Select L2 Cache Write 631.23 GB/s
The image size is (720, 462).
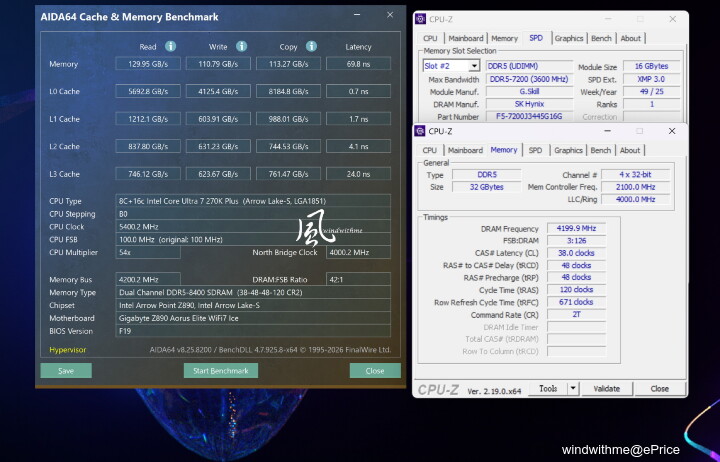tap(218, 146)
